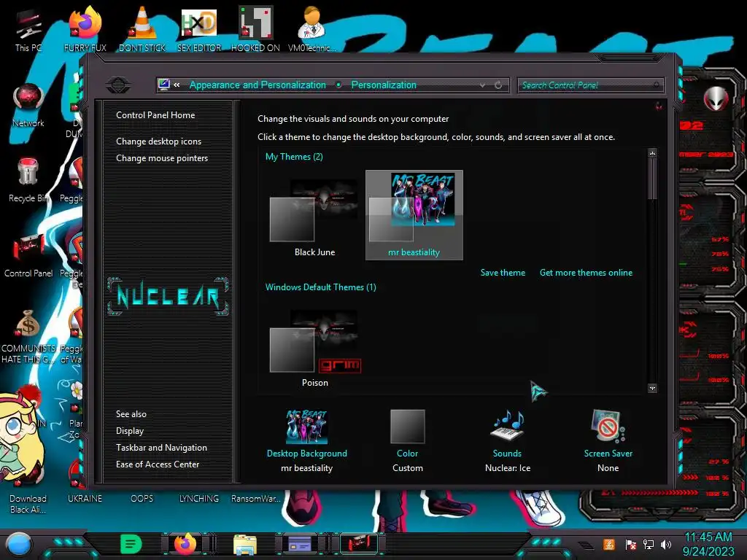Click the taskbar clock showing 11:45 AM
Viewport: 747px width, 560px height.
[708, 537]
